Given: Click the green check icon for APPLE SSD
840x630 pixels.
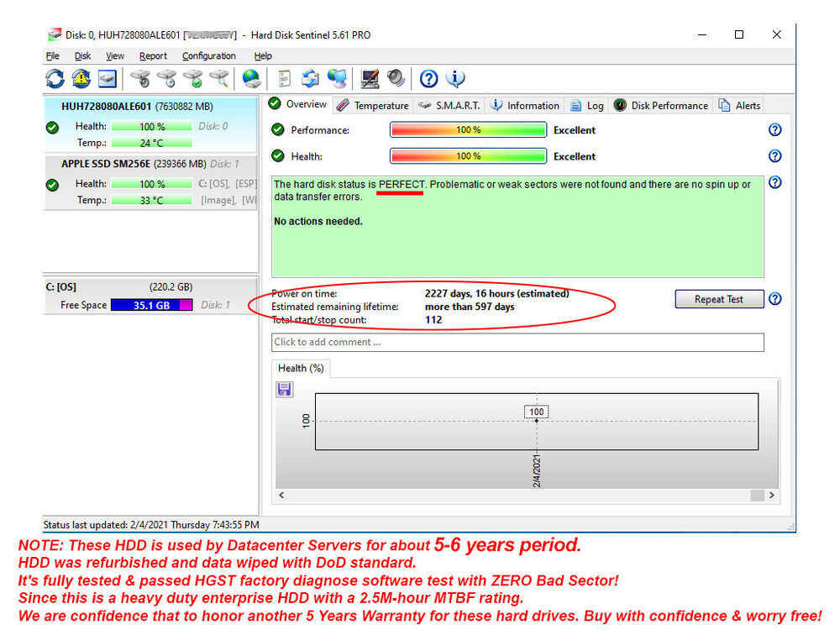Looking at the screenshot, I should [52, 185].
